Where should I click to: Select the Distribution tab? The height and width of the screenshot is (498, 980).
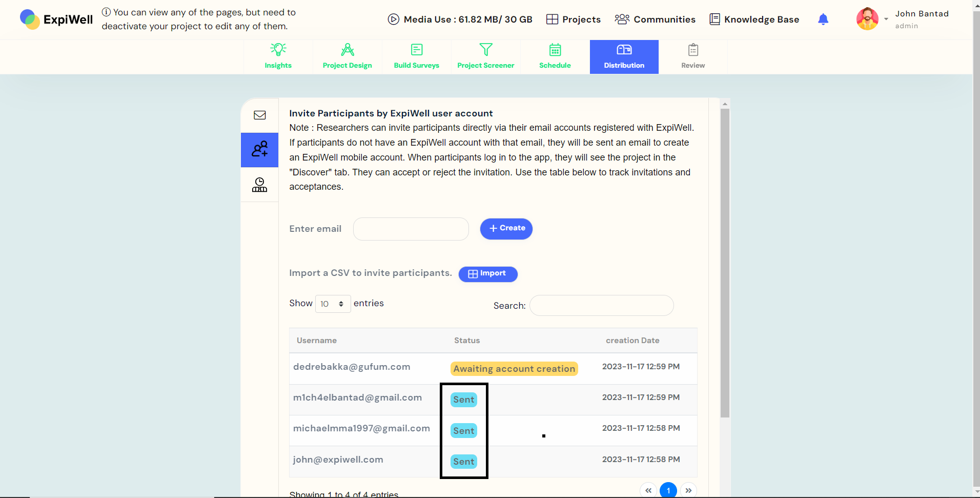click(x=624, y=57)
